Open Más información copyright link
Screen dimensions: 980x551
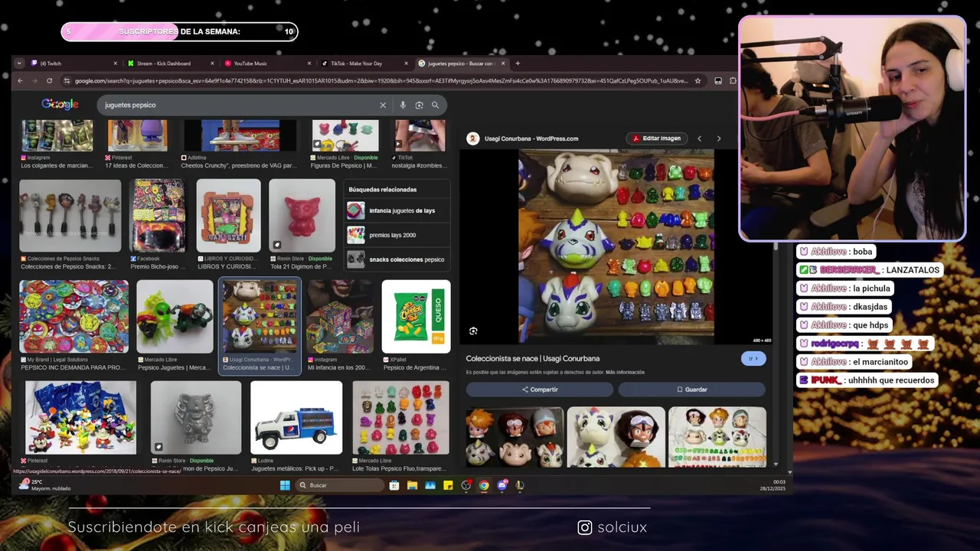click(x=625, y=372)
